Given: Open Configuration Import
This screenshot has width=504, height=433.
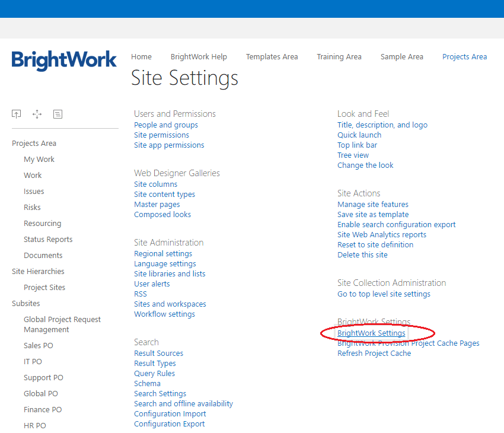Looking at the screenshot, I should pos(170,413).
